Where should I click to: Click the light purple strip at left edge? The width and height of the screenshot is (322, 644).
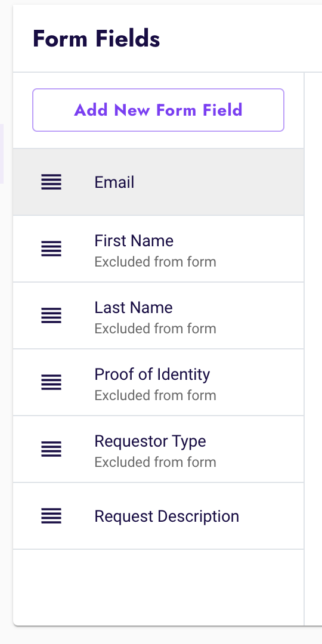(2, 154)
